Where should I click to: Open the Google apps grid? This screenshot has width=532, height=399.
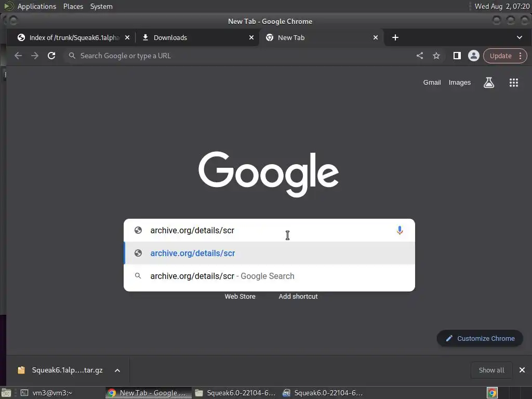click(514, 83)
